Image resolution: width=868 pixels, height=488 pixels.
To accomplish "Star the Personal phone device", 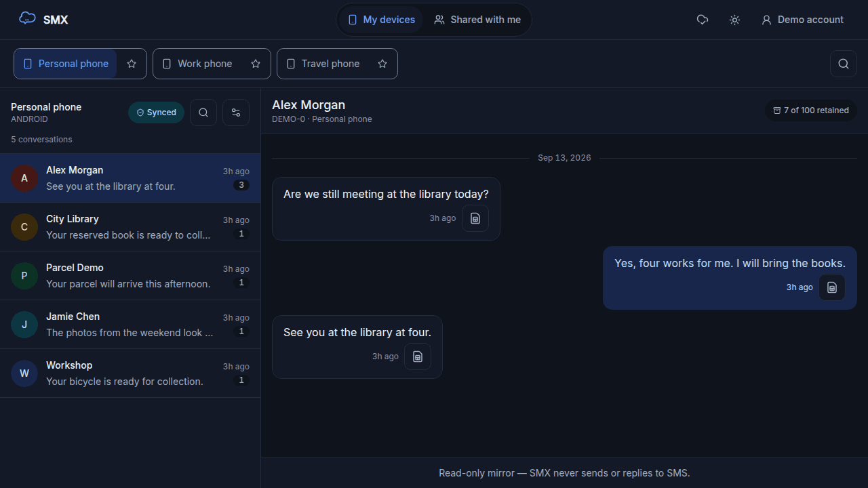I will pyautogui.click(x=132, y=64).
